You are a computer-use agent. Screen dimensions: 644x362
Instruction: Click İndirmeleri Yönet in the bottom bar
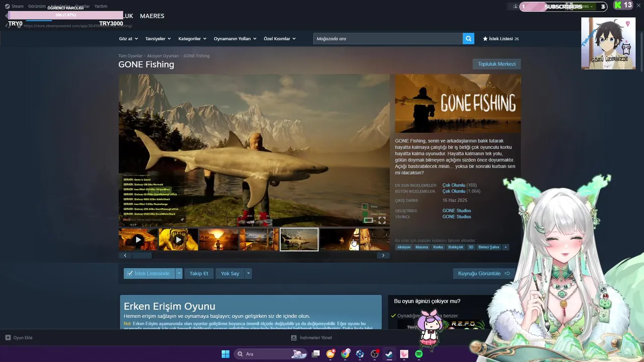(x=316, y=338)
